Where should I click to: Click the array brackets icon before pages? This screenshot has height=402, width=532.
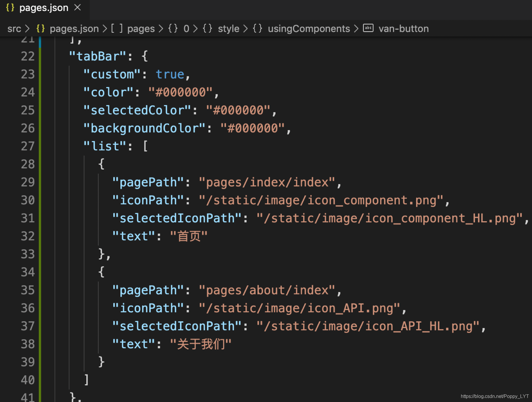(x=117, y=29)
